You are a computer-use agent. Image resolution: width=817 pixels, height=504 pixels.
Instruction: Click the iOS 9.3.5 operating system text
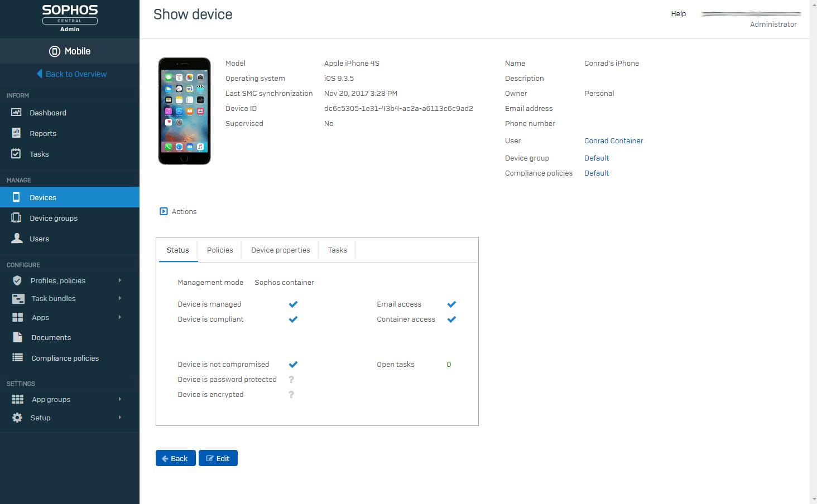click(x=339, y=79)
